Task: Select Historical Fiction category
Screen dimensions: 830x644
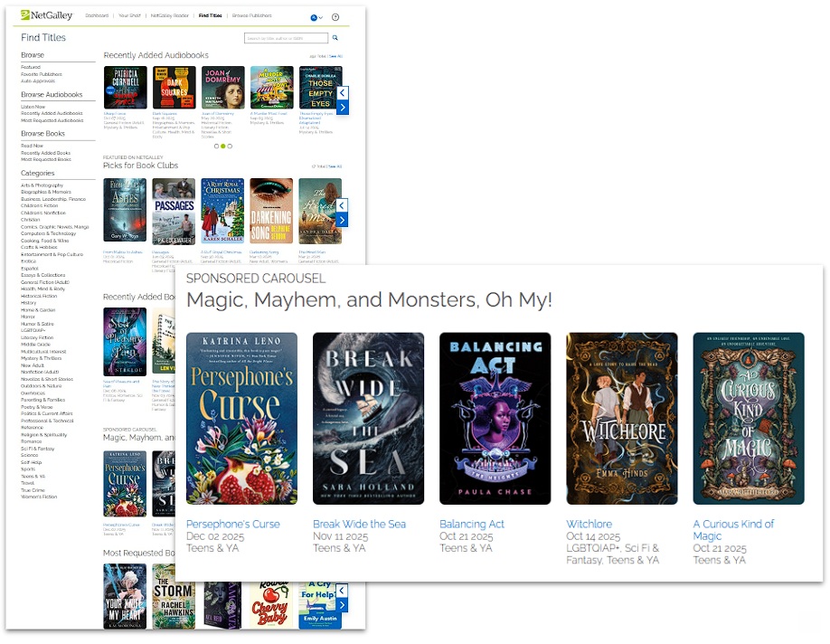Action: coord(39,296)
